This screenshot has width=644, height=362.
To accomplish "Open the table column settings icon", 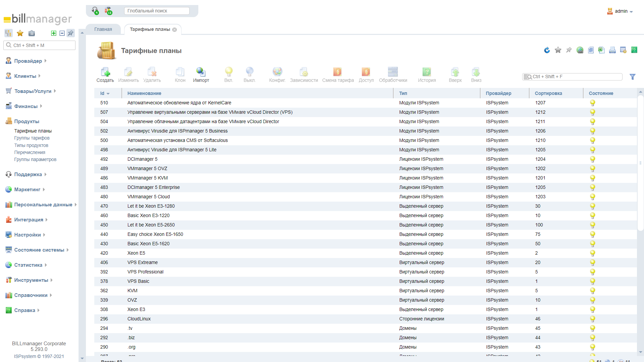I will click(623, 50).
